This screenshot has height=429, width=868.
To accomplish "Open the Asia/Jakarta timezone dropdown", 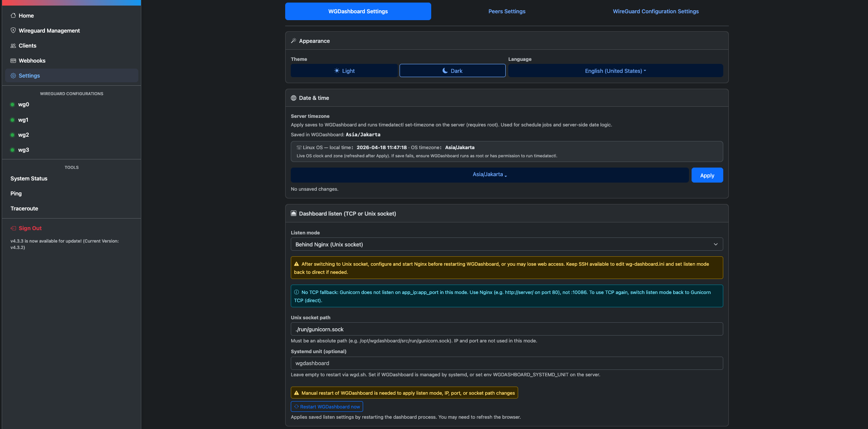I will pyautogui.click(x=489, y=175).
